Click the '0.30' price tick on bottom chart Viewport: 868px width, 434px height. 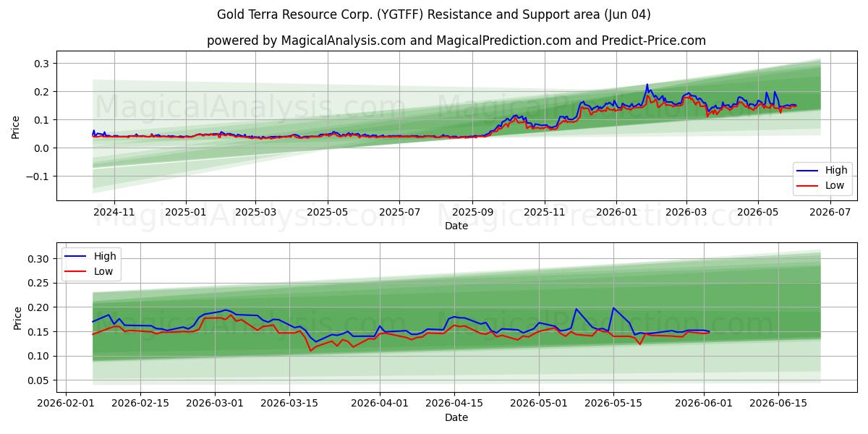click(x=38, y=259)
